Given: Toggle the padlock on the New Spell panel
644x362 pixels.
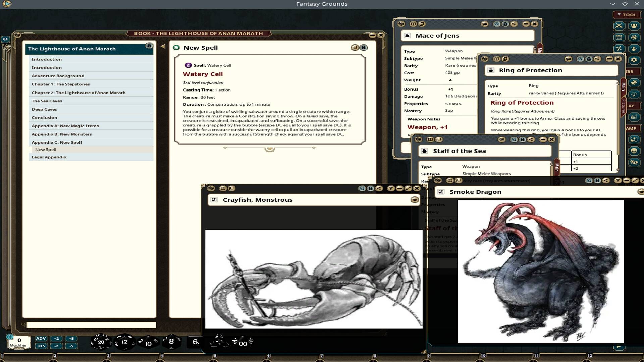Looking at the screenshot, I should (364, 48).
